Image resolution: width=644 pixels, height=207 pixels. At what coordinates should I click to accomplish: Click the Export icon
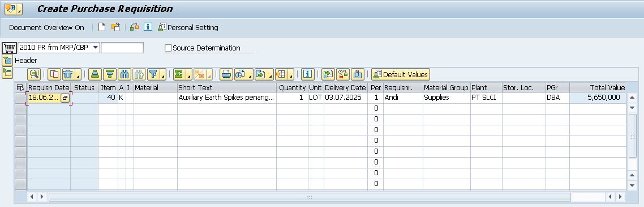260,74
